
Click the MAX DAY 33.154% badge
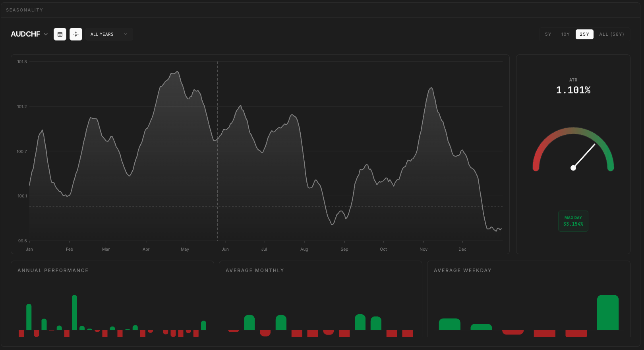click(573, 221)
